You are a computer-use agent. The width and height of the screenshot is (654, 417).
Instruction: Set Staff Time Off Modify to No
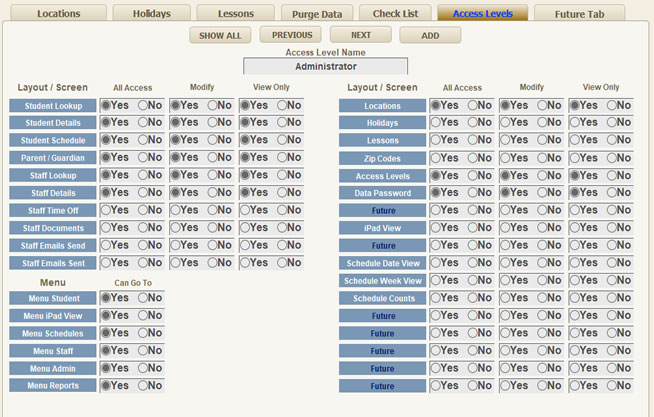tap(213, 210)
